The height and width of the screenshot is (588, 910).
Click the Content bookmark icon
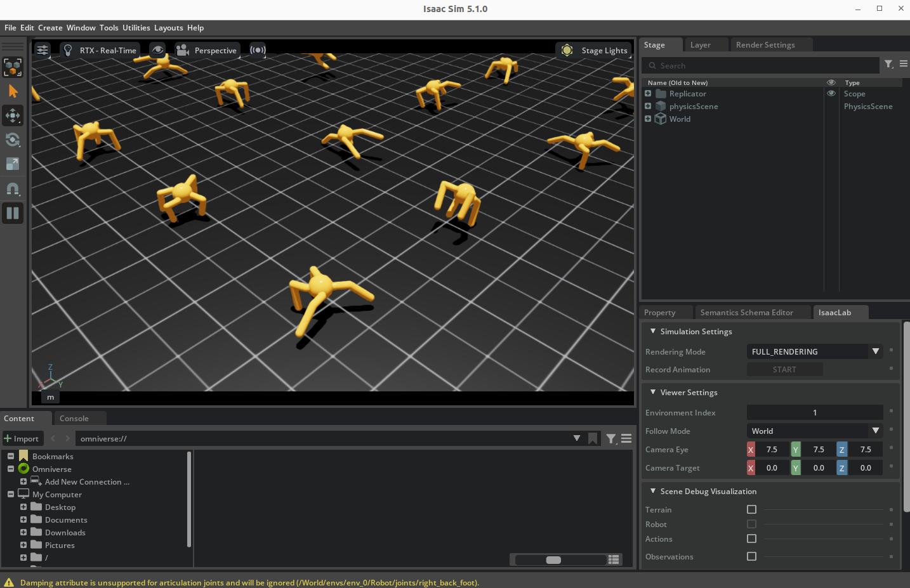click(593, 438)
